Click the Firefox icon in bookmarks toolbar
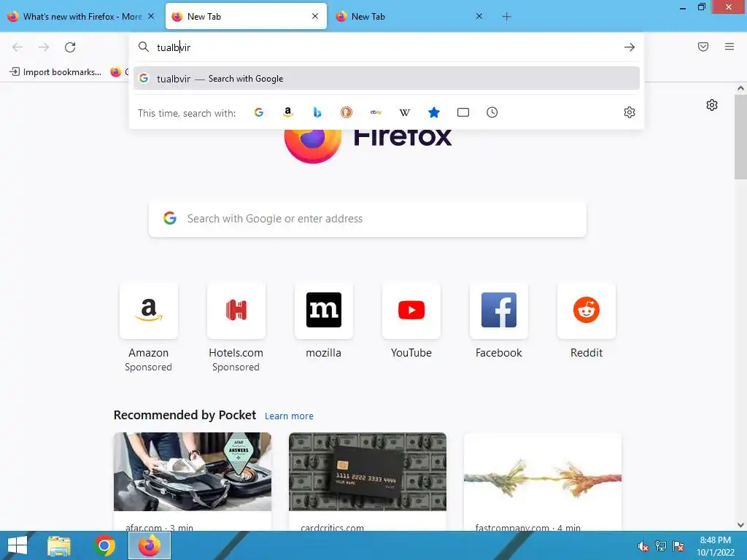Image resolution: width=747 pixels, height=560 pixels. point(116,72)
